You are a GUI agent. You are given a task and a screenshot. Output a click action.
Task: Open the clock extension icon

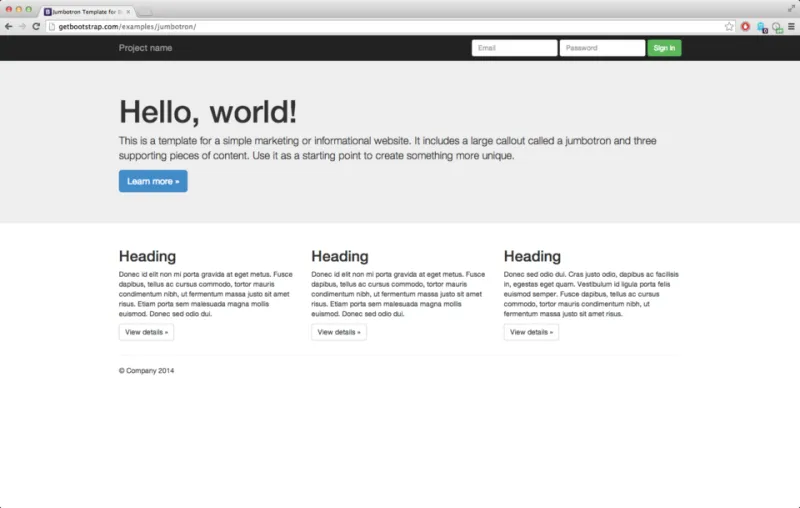coord(777,28)
